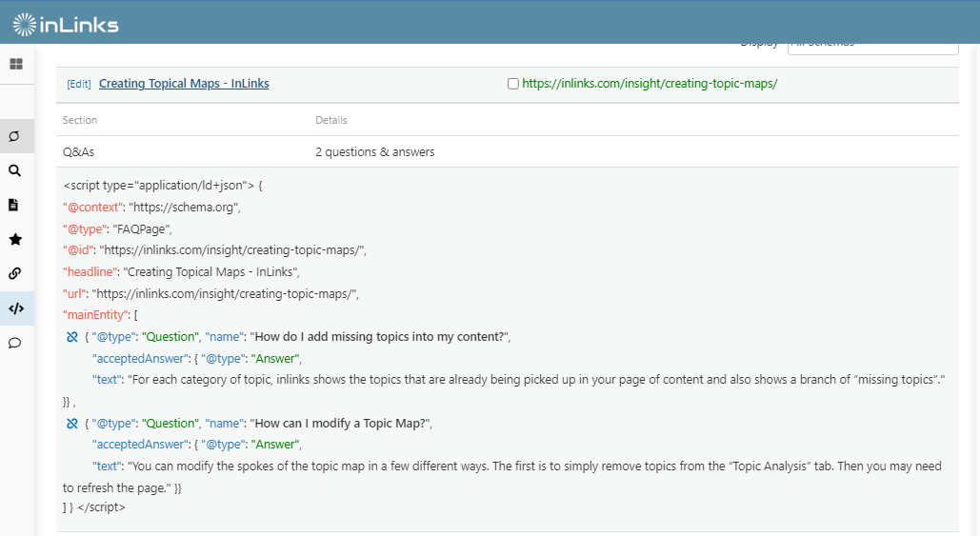Viewport: 980px width, 536px height.
Task: Click 'How do I add missing topics' text
Action: click(x=379, y=337)
